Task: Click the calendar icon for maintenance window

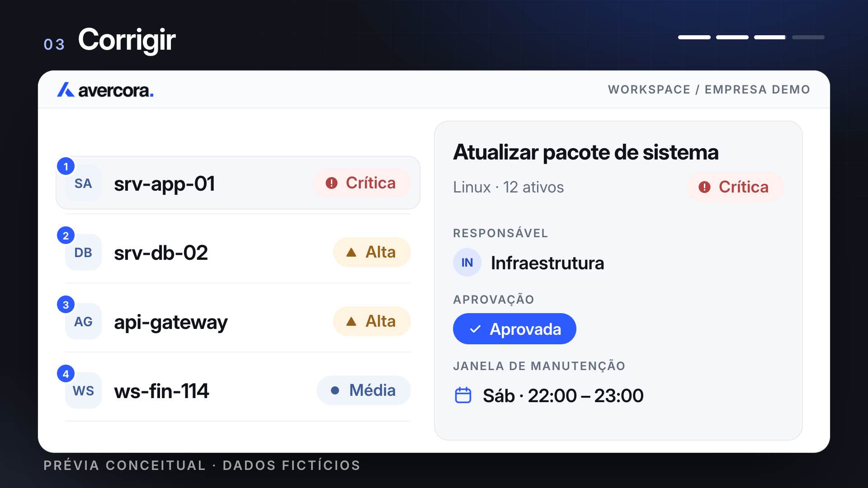Action: point(463,395)
